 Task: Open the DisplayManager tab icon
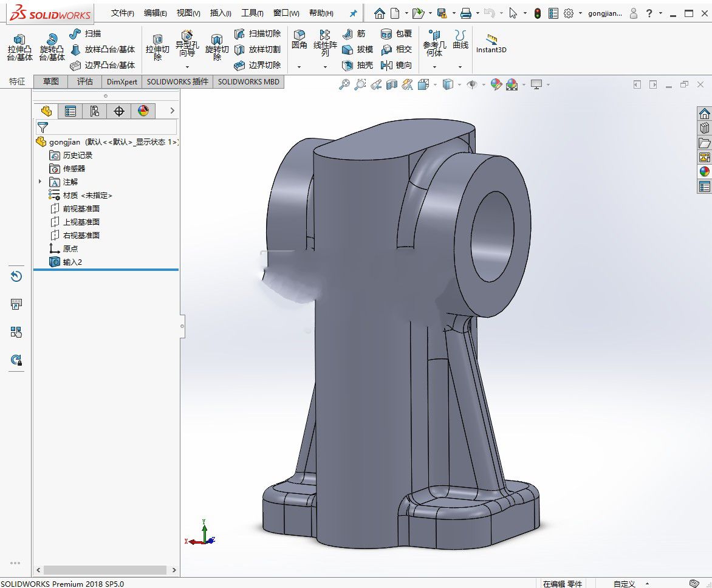click(143, 111)
